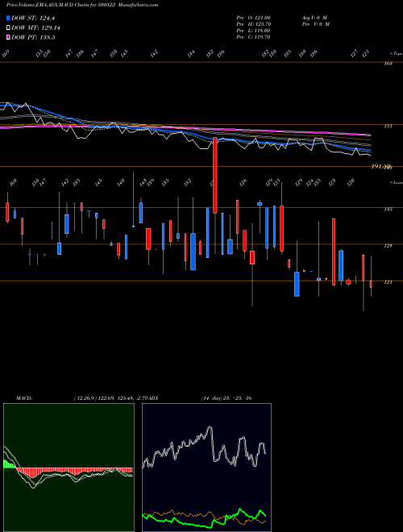The image size is (403, 532).
Task: Click the 'Avg V: 0 M' volume text
Action: (314, 18)
